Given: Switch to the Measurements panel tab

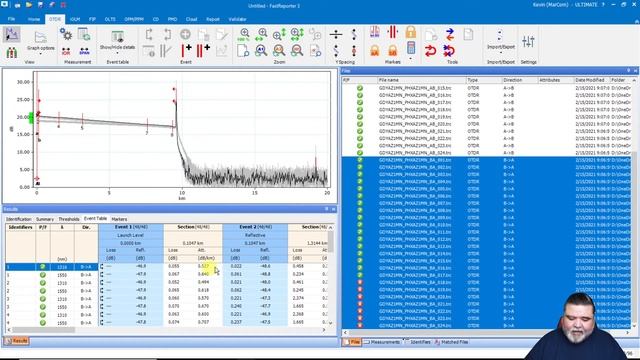Looking at the screenshot, I should tap(382, 342).
